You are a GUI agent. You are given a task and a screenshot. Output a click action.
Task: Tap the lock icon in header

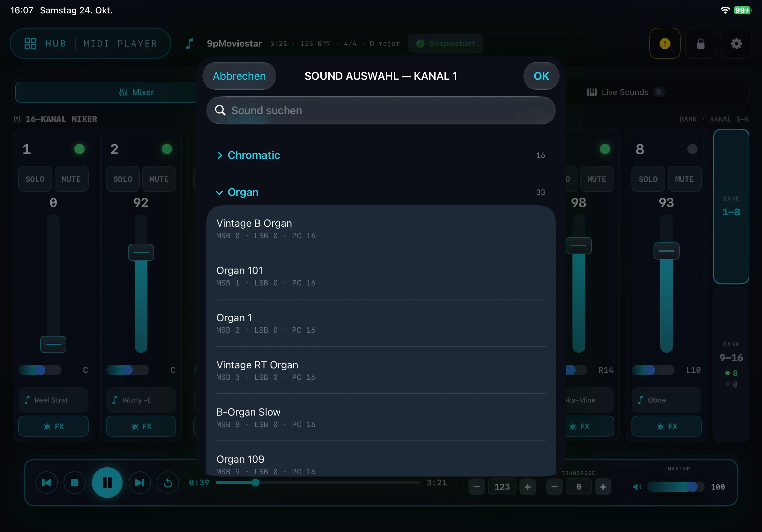(x=701, y=43)
